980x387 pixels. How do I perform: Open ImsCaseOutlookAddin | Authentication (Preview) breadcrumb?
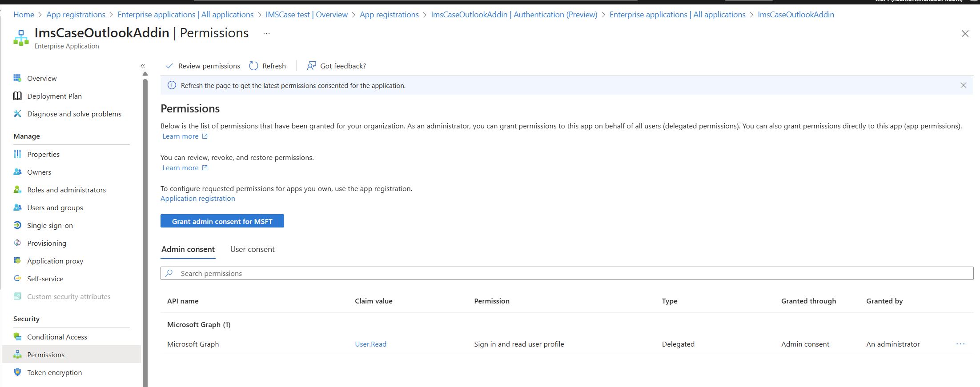click(x=514, y=15)
